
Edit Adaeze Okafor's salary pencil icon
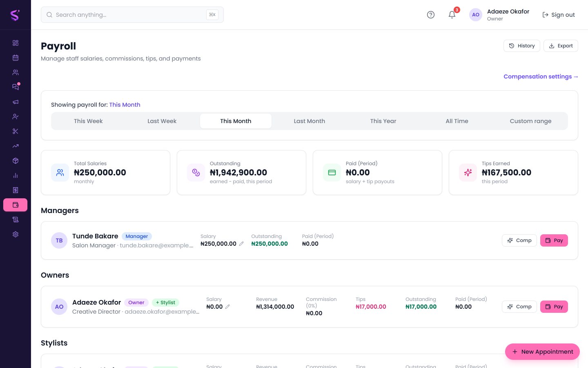(227, 307)
